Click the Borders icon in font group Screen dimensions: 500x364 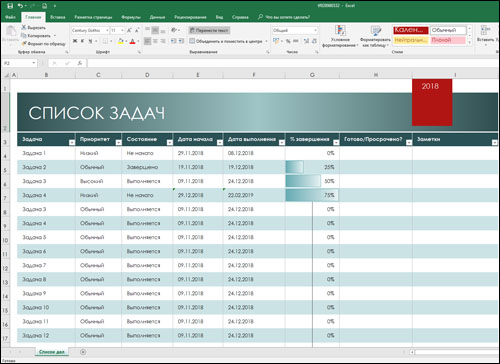105,41
